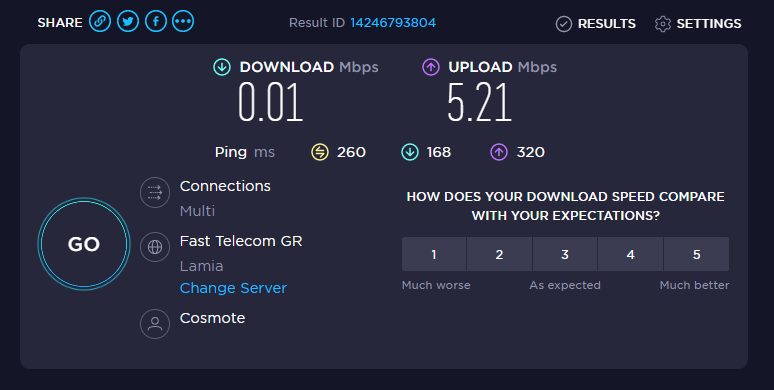Open Result ID 14246793804 link
The image size is (774, 390).
coord(393,23)
